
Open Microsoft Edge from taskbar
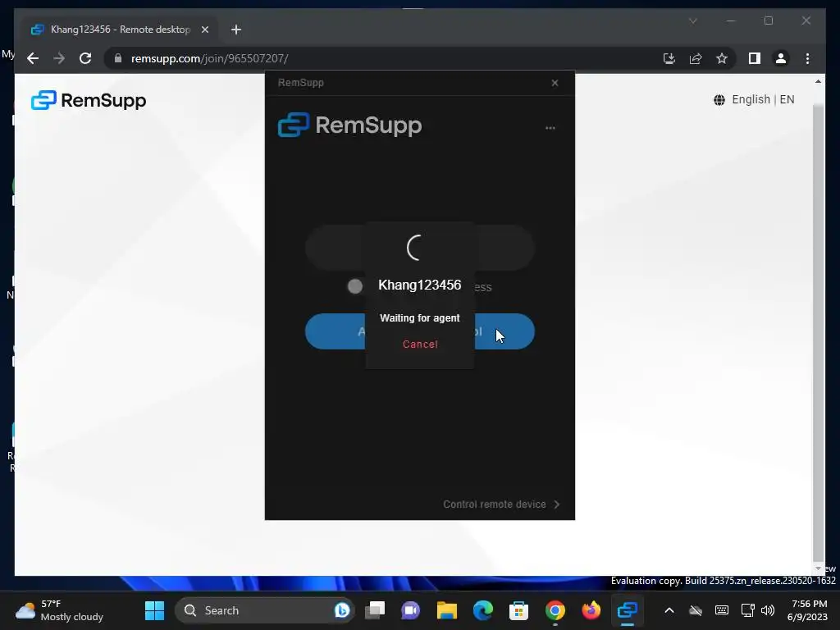pyautogui.click(x=482, y=610)
